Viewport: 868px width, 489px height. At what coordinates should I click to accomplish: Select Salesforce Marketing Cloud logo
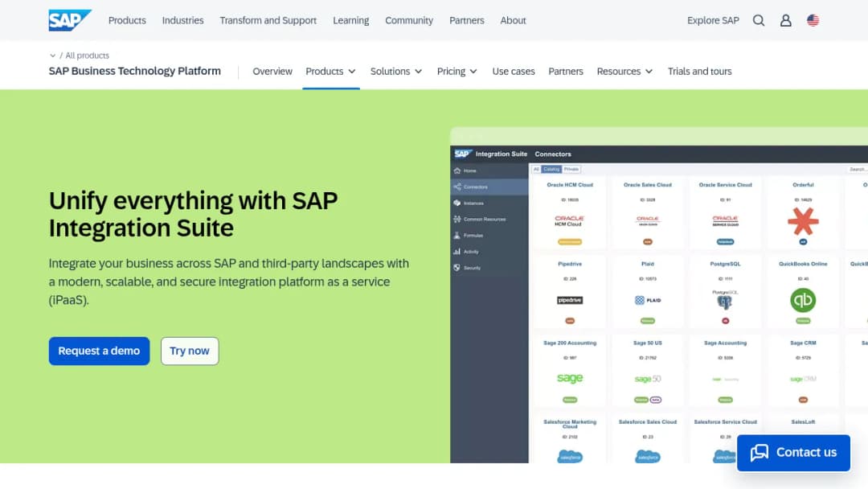click(570, 456)
